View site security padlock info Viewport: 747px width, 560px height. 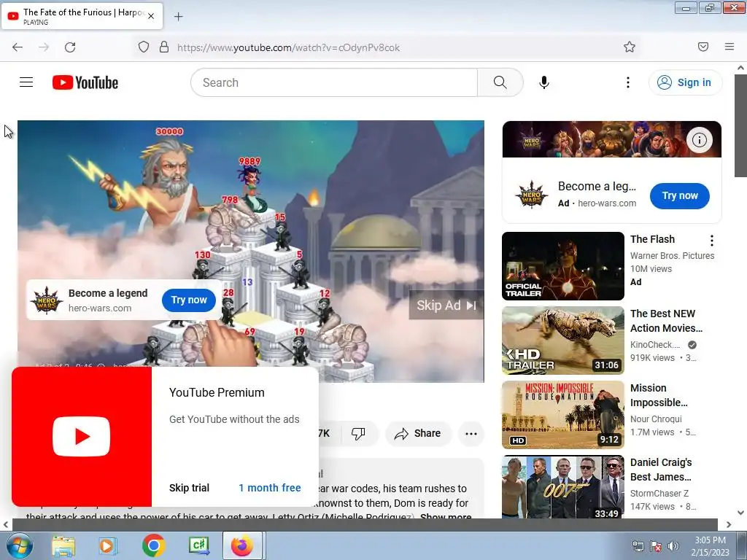164,47
